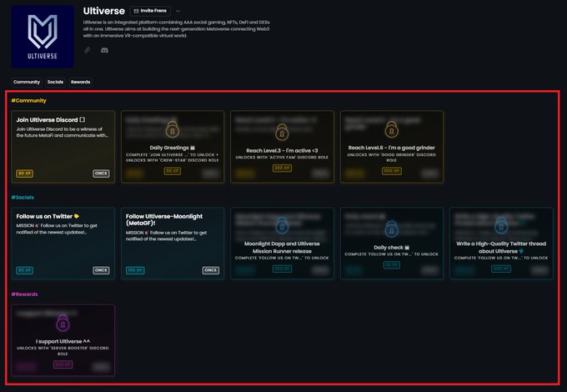
Task: Click the 200 XP badge on I support Ultiverse
Action: point(63,364)
